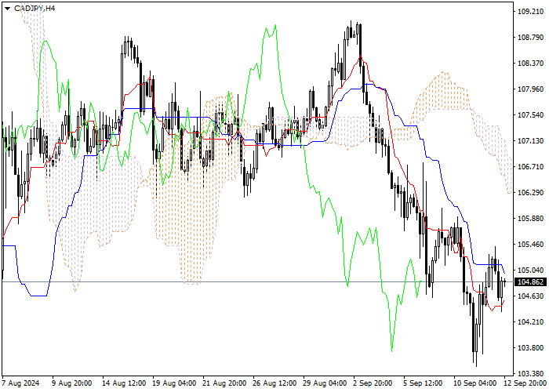Click the 108.370 price axis label
The image size is (549, 392).
point(530,64)
